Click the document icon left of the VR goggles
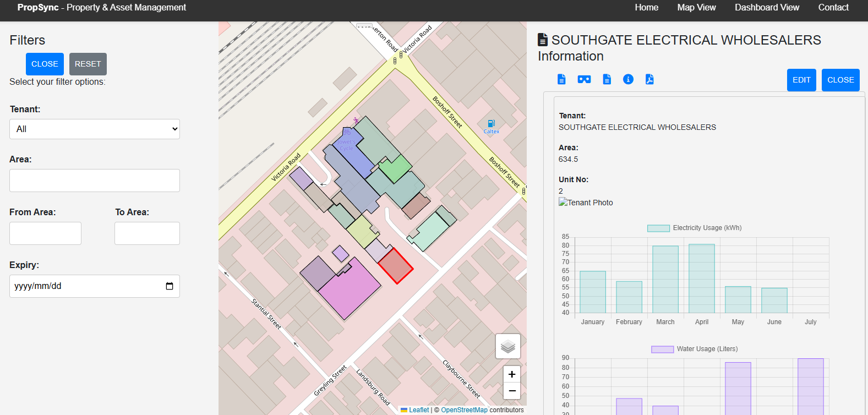The image size is (868, 415). point(561,79)
